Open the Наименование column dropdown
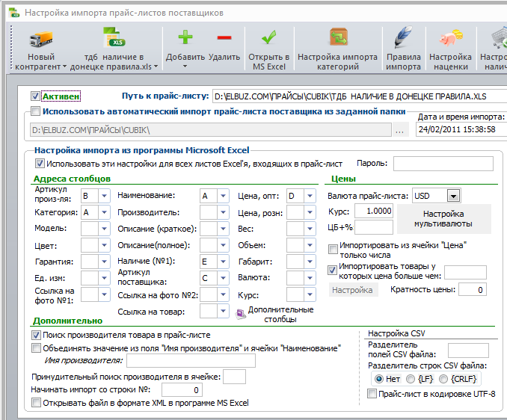Viewport: 507px width, 420px height. point(223,196)
